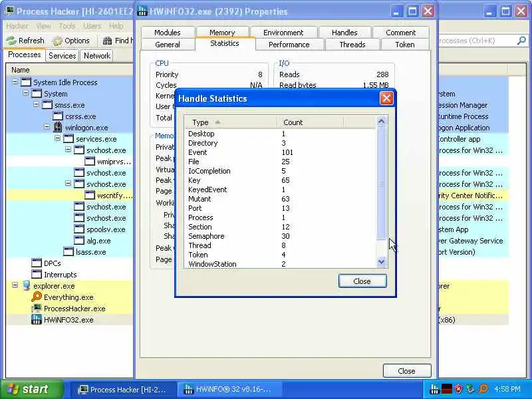Click the winlogon.exe process icon
Screen dimensions: 532x399
[x=58, y=127]
